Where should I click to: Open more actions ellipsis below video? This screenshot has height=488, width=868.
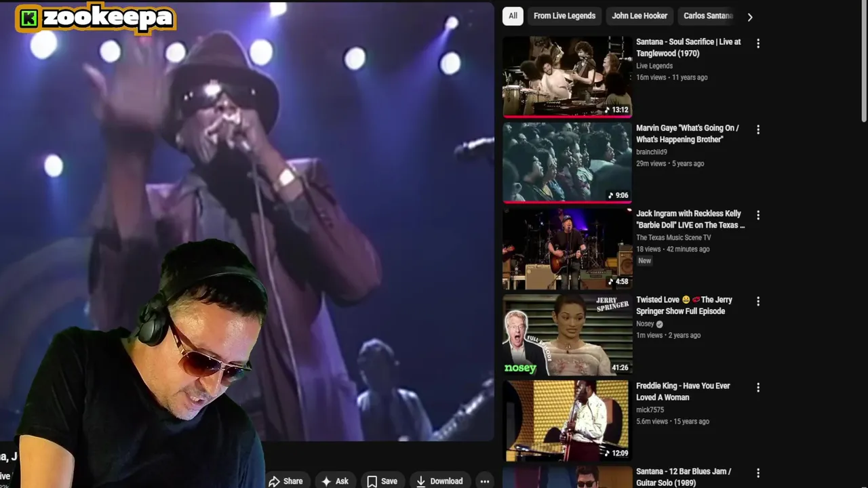(485, 481)
